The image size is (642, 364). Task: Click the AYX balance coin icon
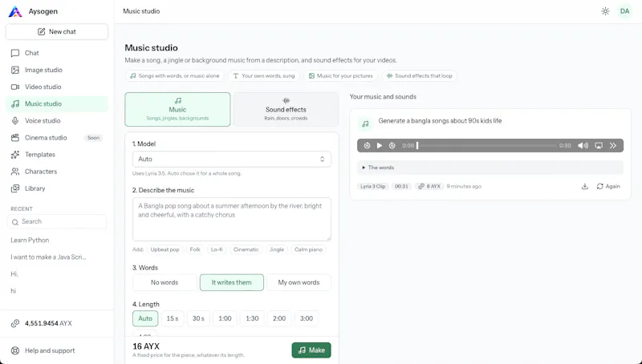tap(15, 323)
